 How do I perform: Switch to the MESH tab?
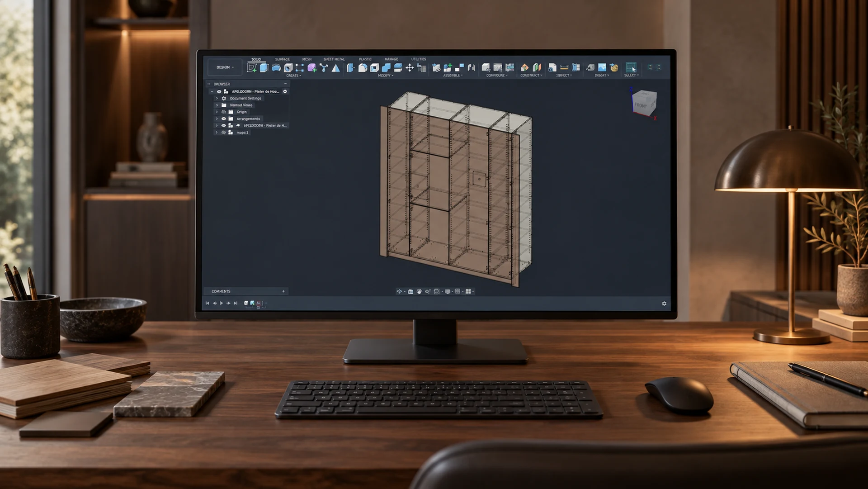(x=307, y=59)
